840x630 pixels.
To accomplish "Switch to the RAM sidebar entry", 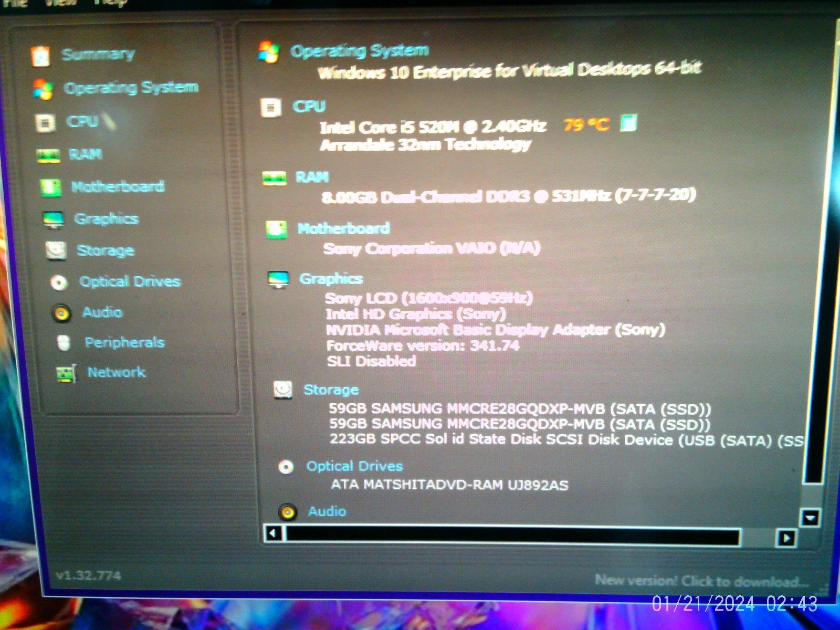I will 86,154.
